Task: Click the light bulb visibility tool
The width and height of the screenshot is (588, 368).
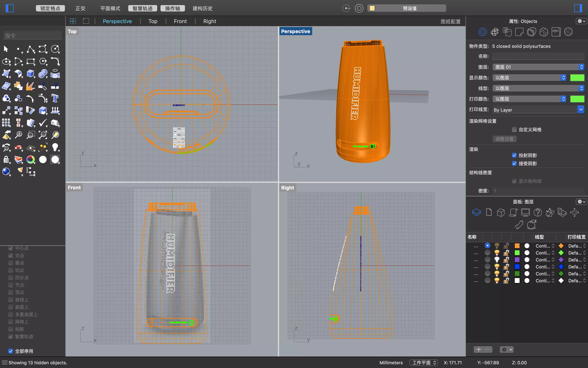Action: click(x=55, y=147)
